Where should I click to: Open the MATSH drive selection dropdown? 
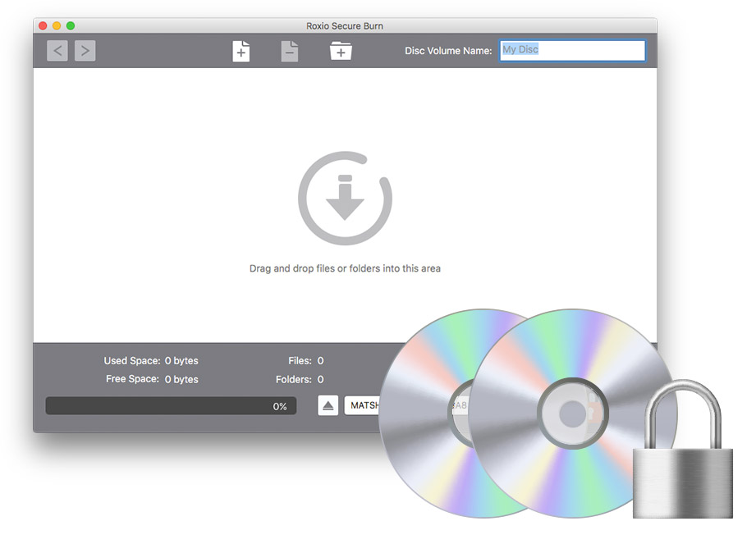point(362,405)
